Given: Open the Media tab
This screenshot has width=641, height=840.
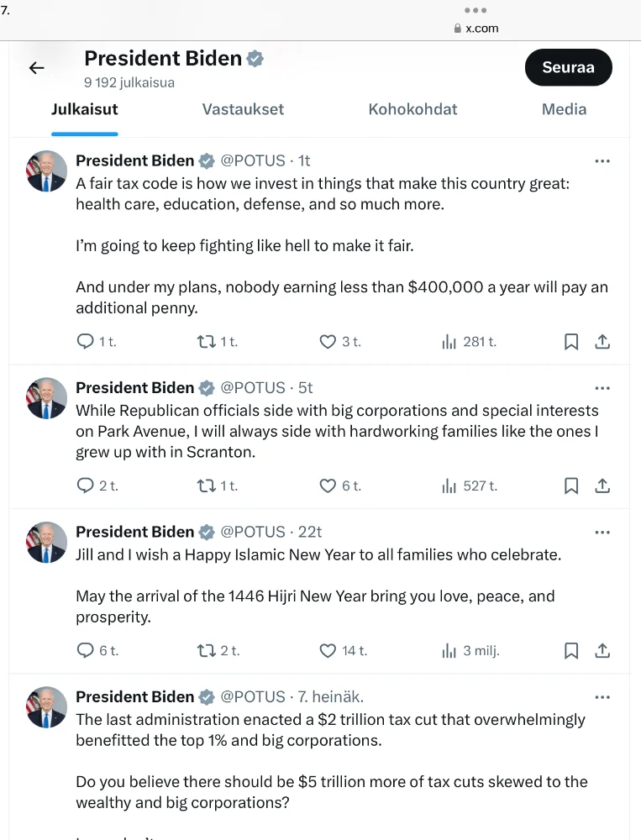Looking at the screenshot, I should point(564,109).
